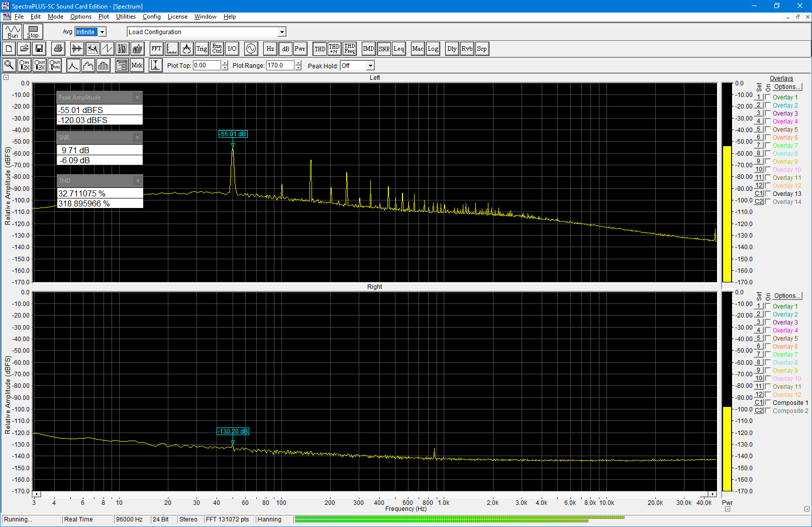Image resolution: width=812 pixels, height=527 pixels.
Task: Click Set button C1 in Left overlays
Action: click(759, 194)
